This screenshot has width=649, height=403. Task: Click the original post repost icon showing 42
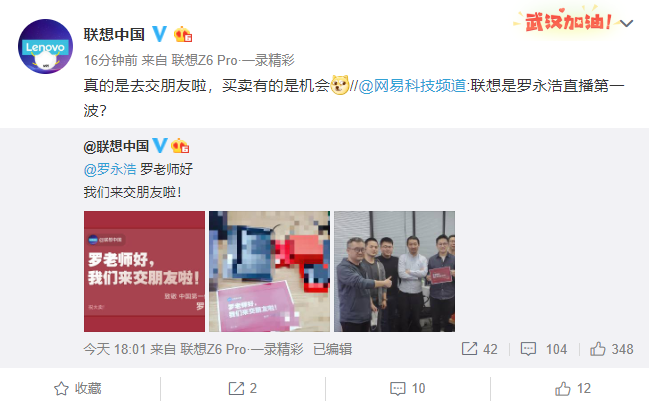pyautogui.click(x=469, y=349)
